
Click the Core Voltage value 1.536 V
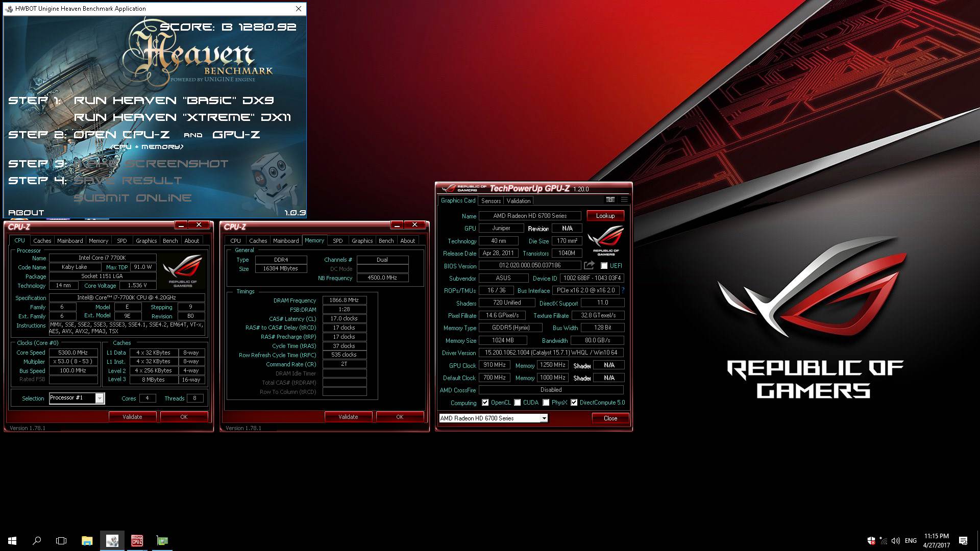(137, 286)
